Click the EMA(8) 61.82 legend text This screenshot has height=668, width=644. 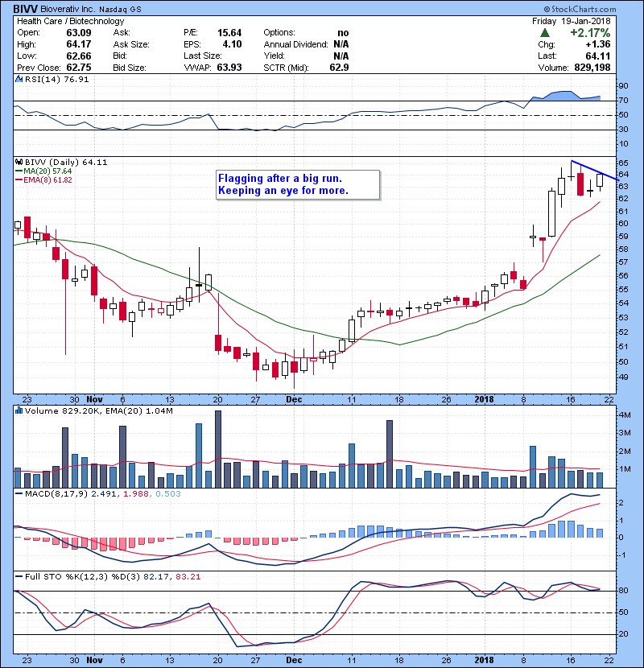(47, 180)
